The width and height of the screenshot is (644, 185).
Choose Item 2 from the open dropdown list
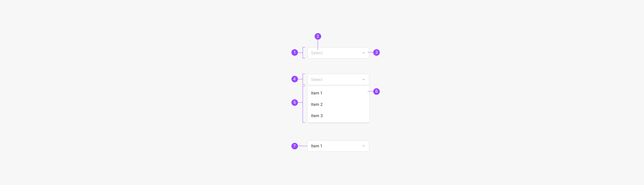click(x=317, y=104)
